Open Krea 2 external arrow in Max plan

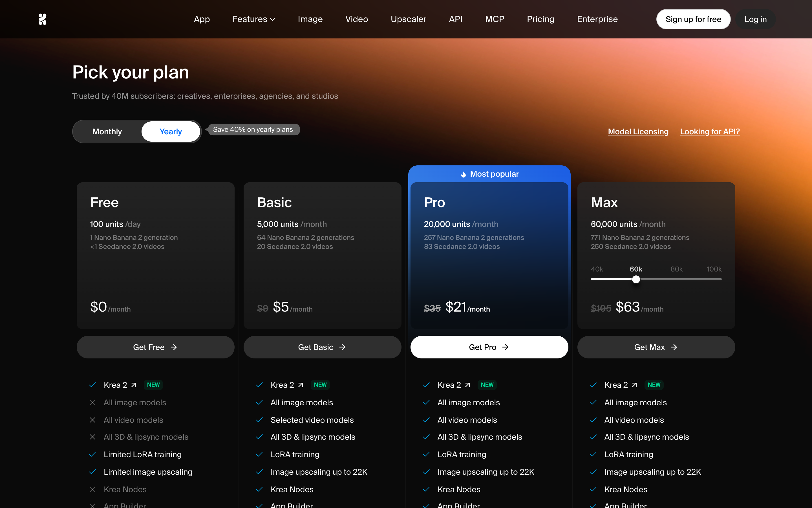coord(634,385)
